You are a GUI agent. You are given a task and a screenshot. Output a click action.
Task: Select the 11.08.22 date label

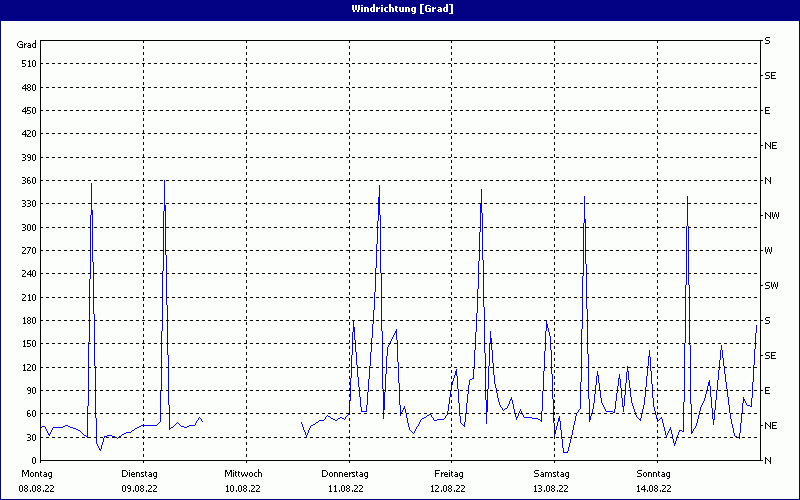(x=345, y=489)
